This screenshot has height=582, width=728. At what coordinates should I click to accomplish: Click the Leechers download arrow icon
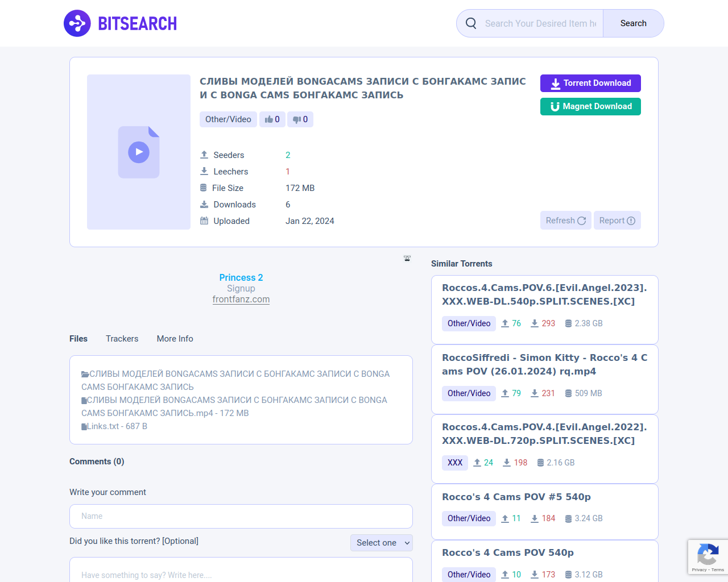click(204, 171)
